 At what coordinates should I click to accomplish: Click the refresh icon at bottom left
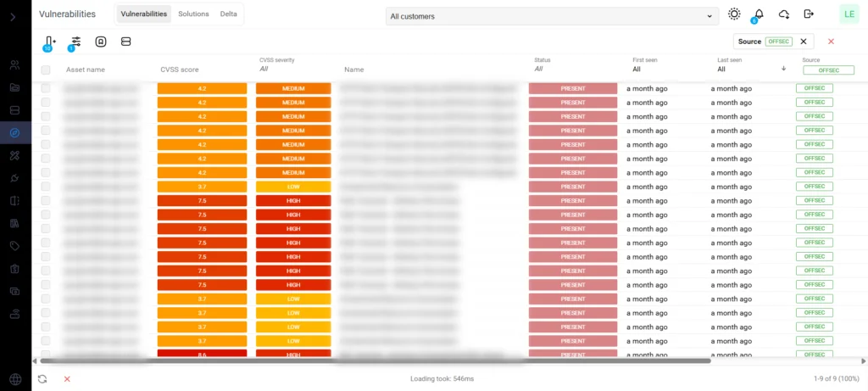pyautogui.click(x=42, y=379)
